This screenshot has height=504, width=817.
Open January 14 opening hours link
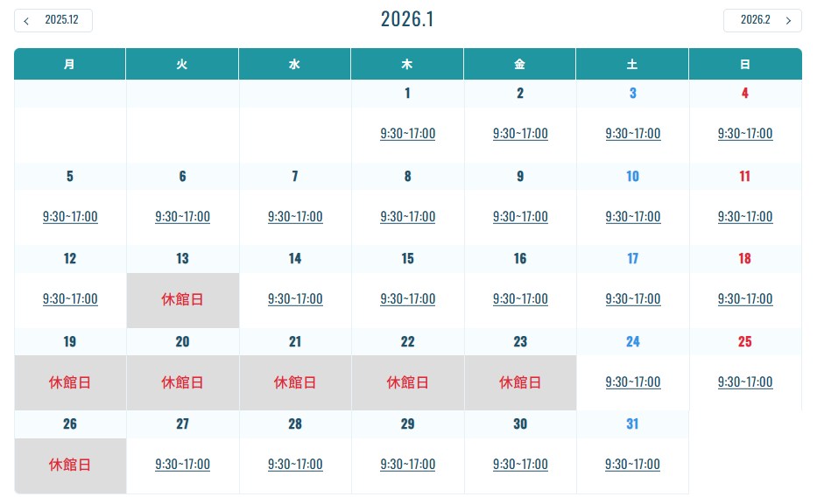(295, 299)
